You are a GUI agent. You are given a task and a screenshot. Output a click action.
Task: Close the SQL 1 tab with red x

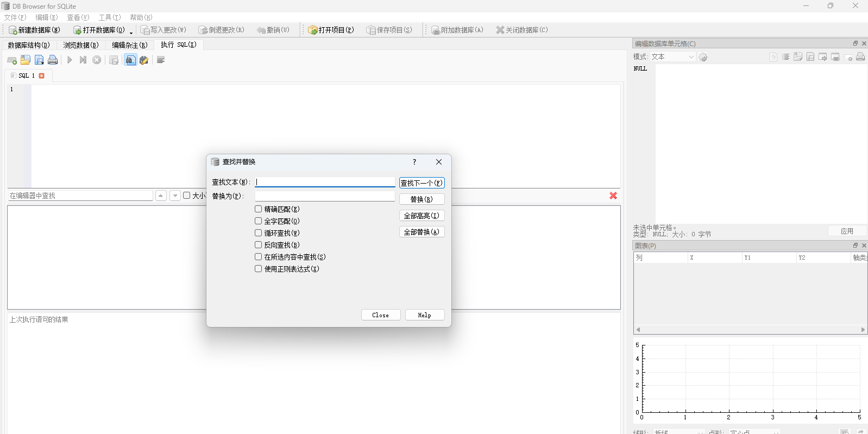[x=42, y=76]
